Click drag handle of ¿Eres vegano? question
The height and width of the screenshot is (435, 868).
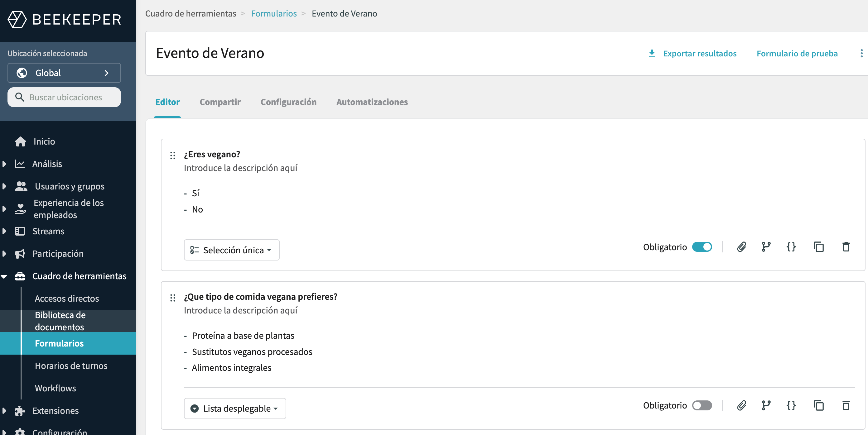click(172, 155)
